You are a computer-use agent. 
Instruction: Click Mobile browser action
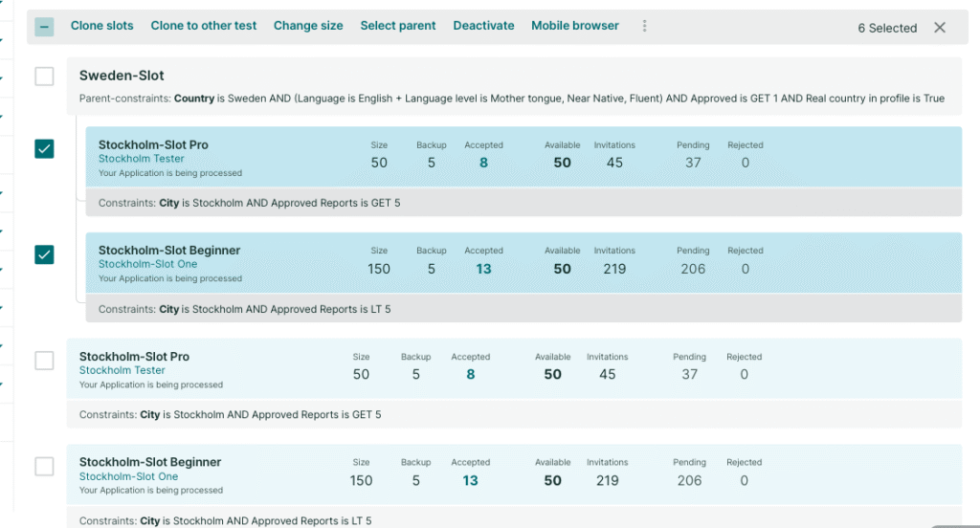tap(575, 26)
